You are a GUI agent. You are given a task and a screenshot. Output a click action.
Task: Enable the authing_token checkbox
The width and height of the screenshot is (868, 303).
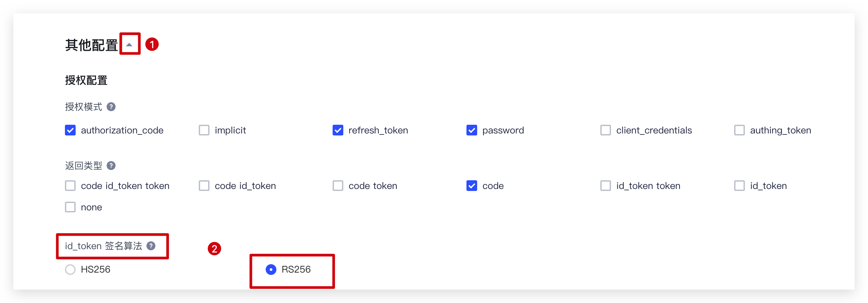[x=739, y=130]
